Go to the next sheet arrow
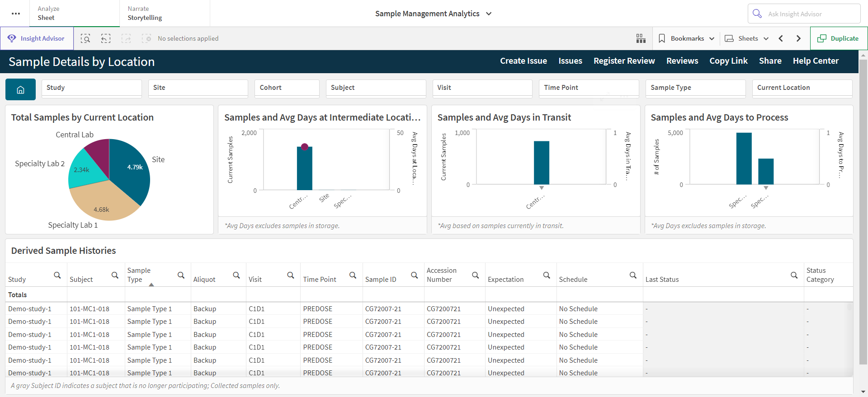 click(798, 38)
